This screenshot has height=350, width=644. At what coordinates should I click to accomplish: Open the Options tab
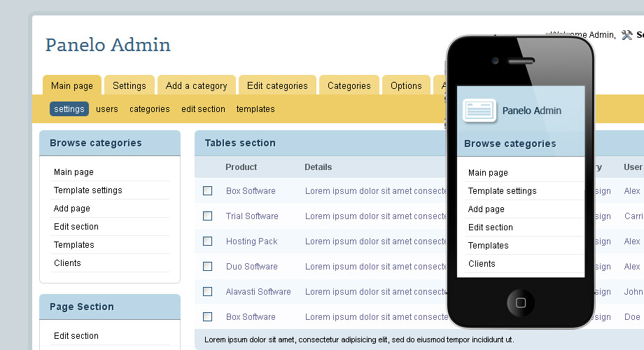pos(406,85)
